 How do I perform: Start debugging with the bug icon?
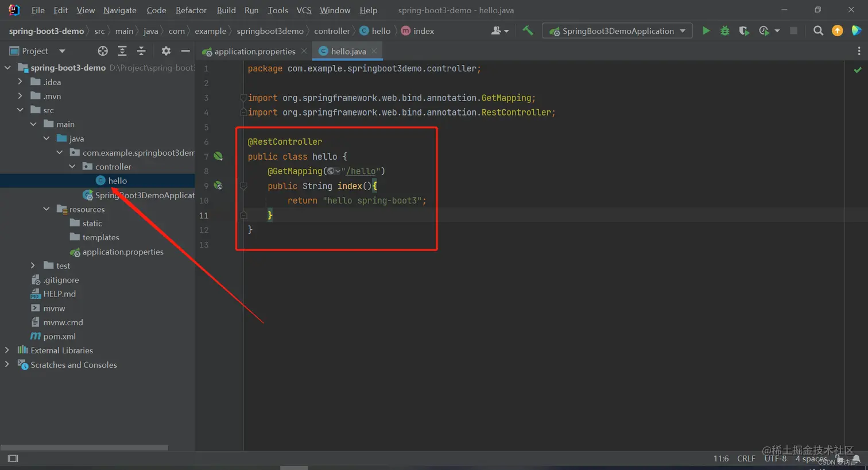(x=724, y=30)
